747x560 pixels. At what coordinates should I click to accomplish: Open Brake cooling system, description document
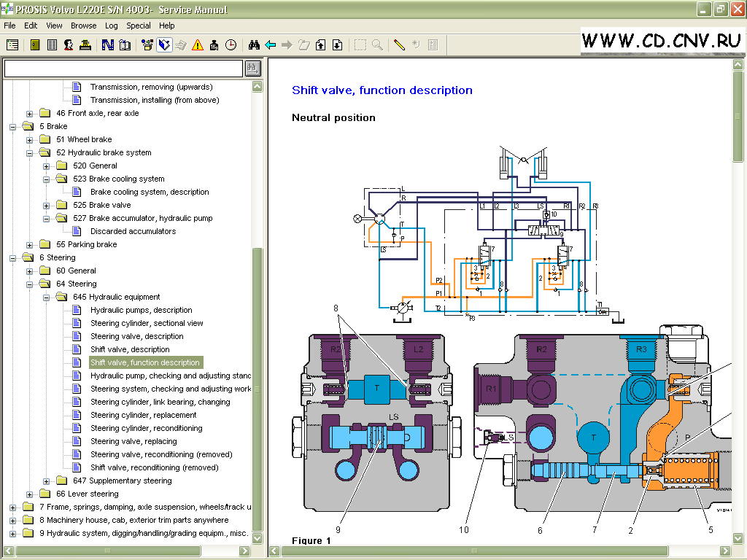(x=150, y=192)
